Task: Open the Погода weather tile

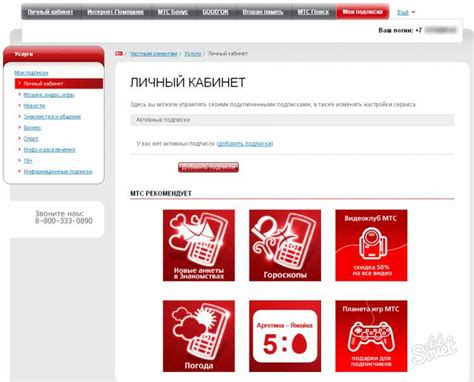Action: tap(199, 336)
